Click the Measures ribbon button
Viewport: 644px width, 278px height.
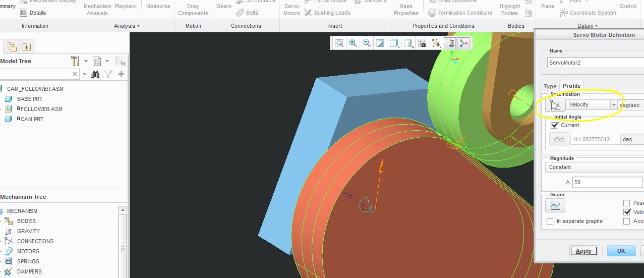pos(158,6)
